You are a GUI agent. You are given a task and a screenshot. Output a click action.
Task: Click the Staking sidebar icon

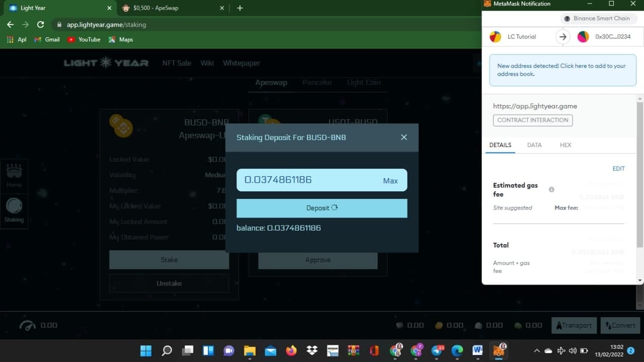click(x=14, y=210)
